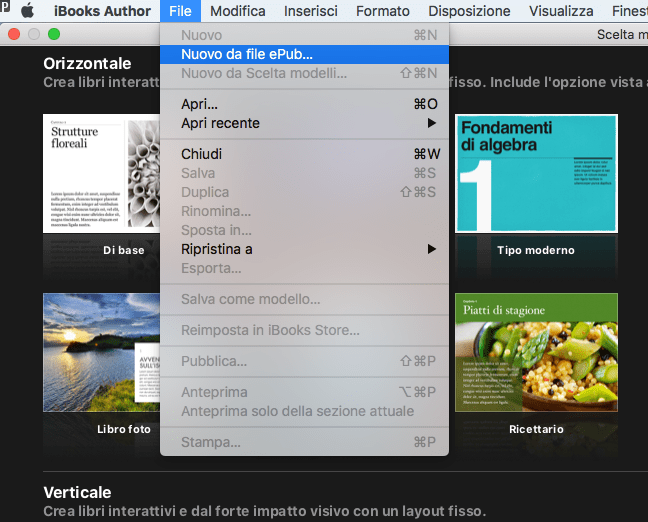Open the Visualizza menu
The width and height of the screenshot is (648, 522).
point(561,11)
